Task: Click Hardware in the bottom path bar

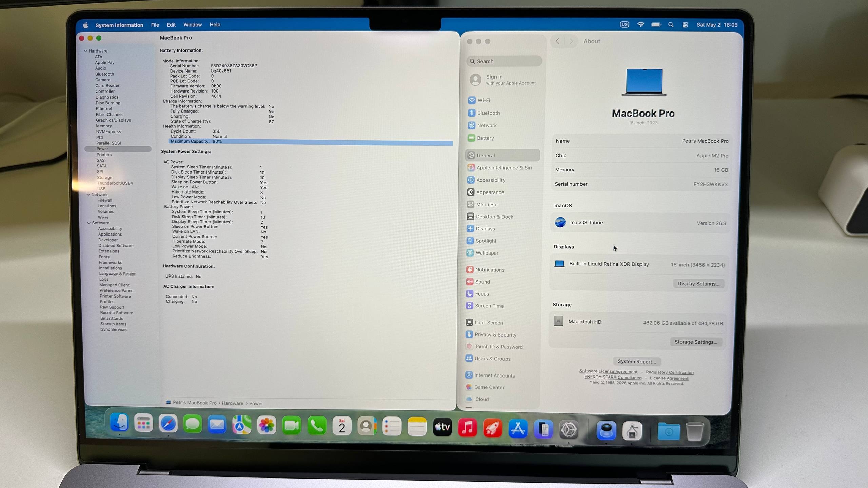Action: 232,403
